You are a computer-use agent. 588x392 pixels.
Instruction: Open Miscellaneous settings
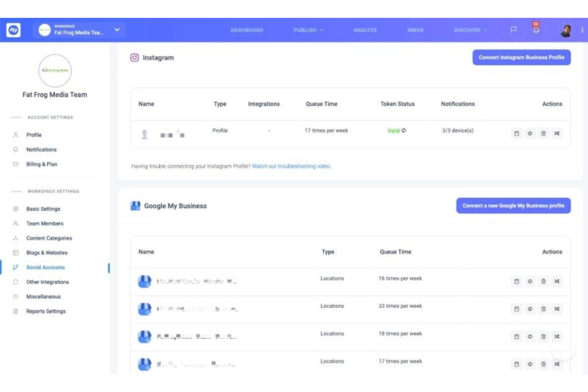(x=43, y=297)
